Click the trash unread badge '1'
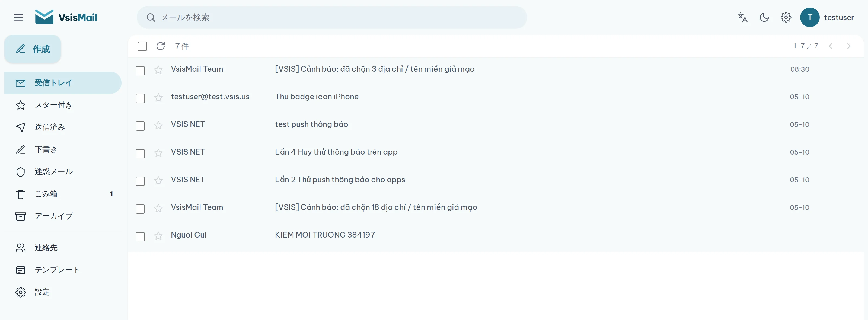 click(x=111, y=194)
